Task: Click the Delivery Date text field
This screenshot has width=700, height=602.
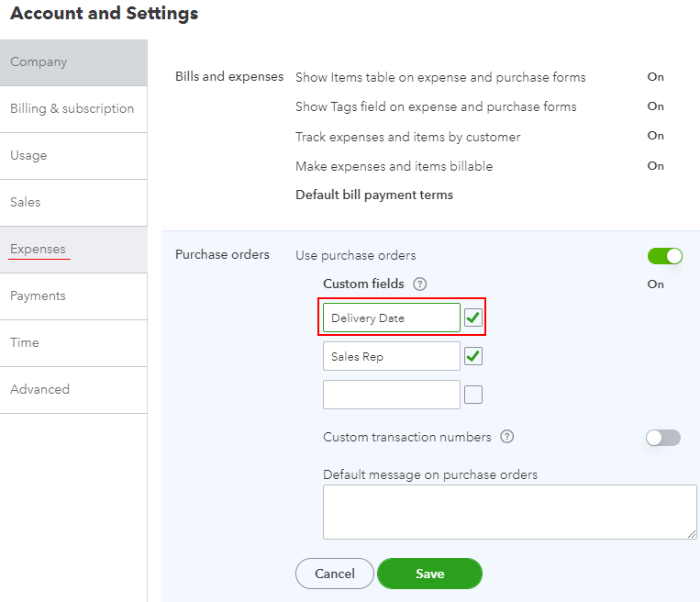Action: pos(391,318)
